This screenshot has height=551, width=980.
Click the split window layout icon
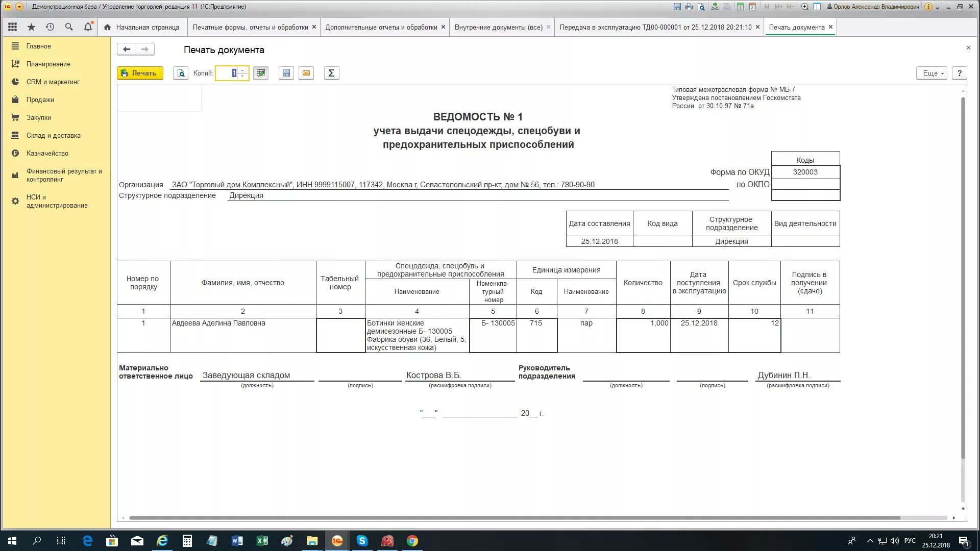[x=817, y=7]
